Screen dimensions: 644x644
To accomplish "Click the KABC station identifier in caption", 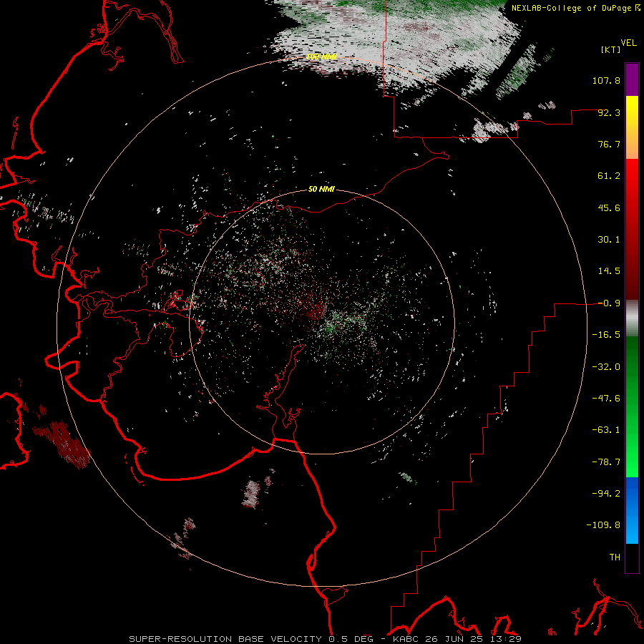I will coord(406,639).
